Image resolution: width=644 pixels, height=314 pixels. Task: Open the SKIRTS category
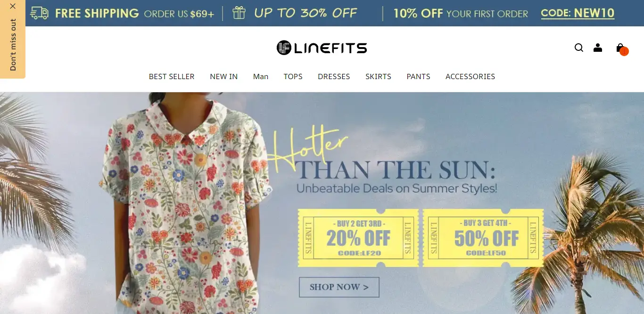[x=379, y=76]
